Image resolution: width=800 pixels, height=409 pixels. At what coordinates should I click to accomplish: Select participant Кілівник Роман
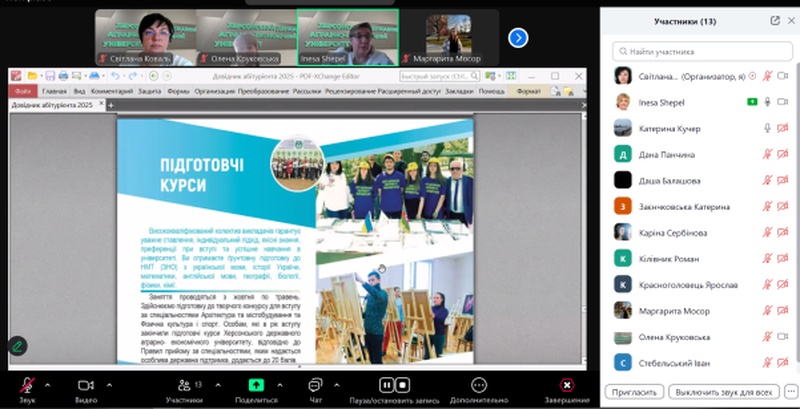click(702, 259)
